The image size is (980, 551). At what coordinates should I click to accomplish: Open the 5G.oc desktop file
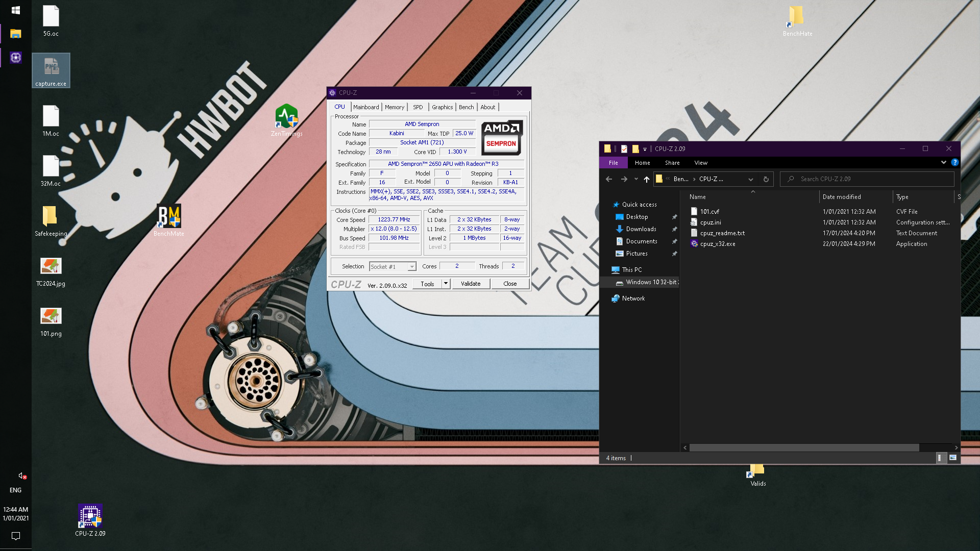click(x=51, y=21)
